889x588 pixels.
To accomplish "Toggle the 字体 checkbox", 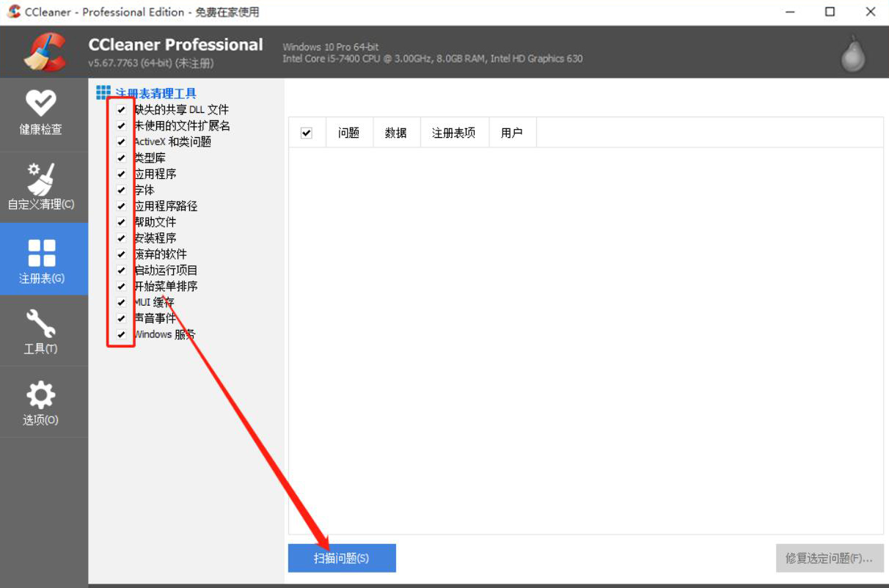I will pos(122,190).
